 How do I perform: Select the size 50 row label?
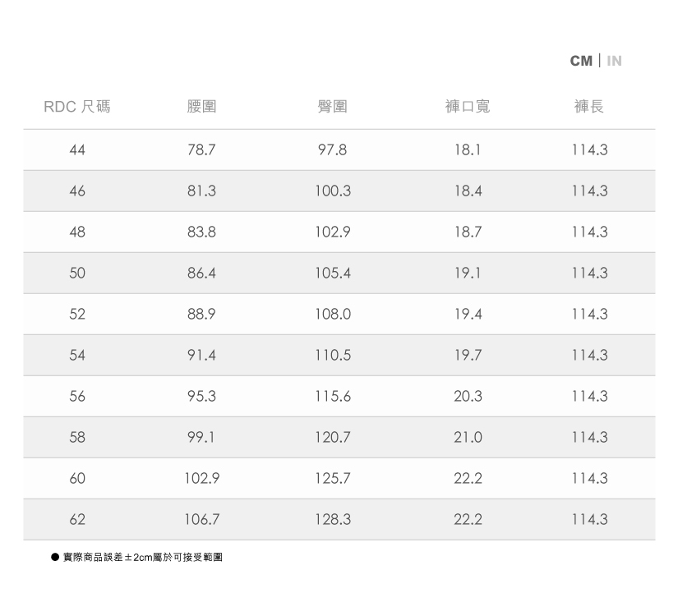coord(77,274)
